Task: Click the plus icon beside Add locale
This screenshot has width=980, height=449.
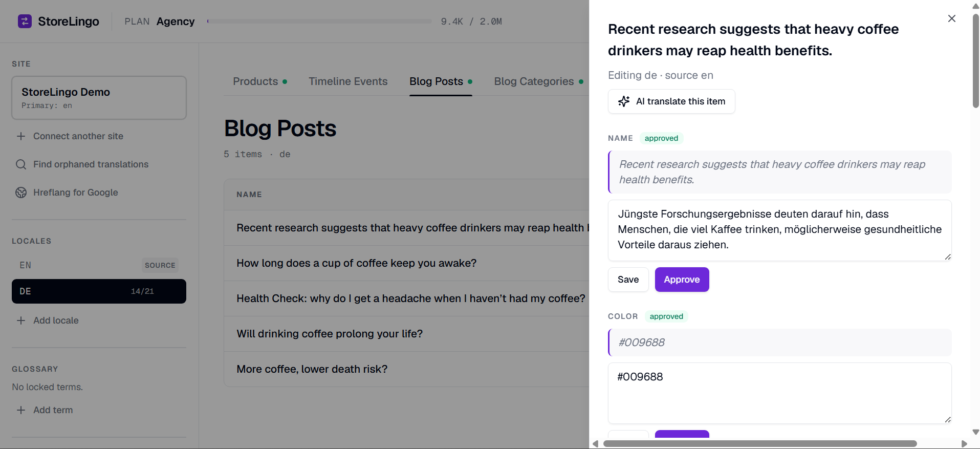Action: coord(21,320)
